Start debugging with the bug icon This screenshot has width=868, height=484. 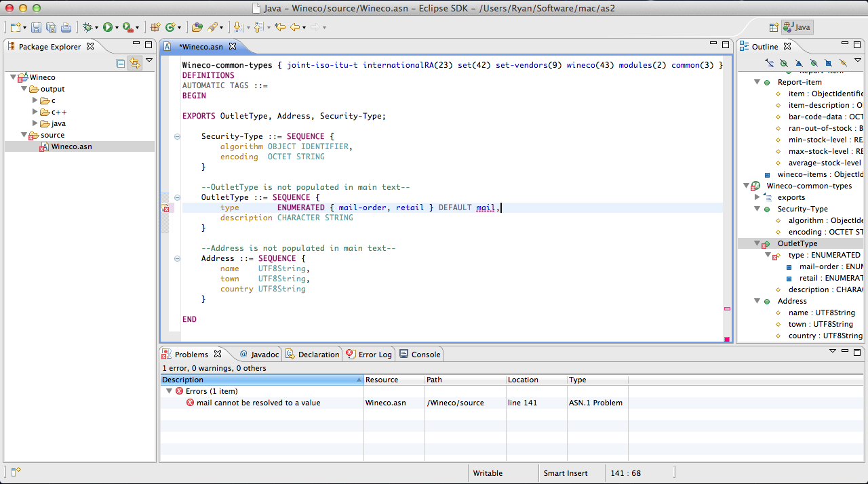point(87,27)
